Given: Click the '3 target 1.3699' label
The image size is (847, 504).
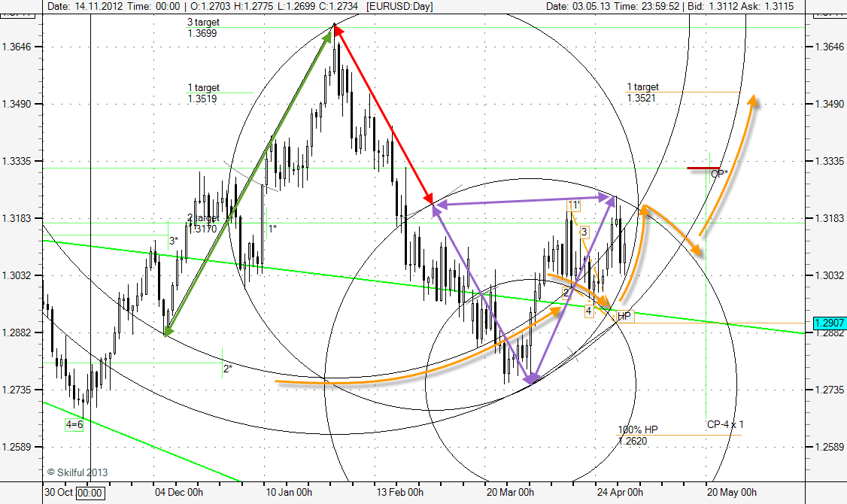Looking at the screenshot, I should 204,29.
